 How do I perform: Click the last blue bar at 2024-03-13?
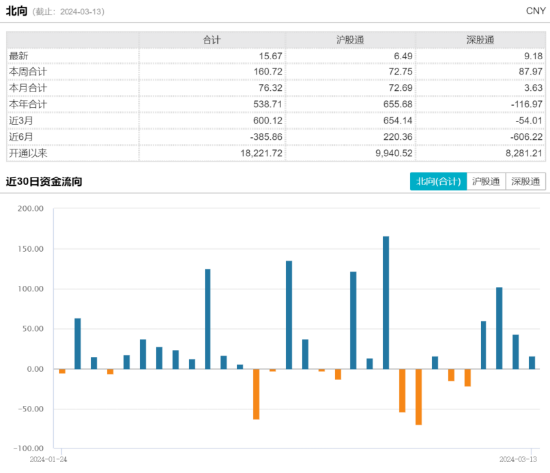[532, 363]
